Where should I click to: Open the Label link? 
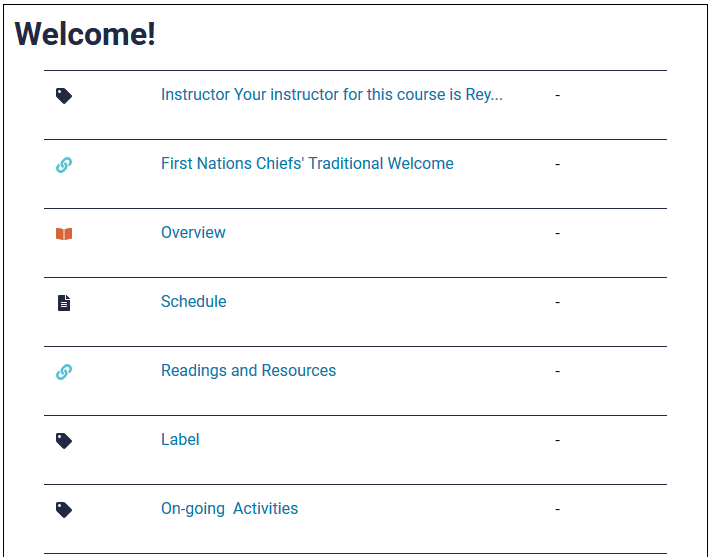click(x=180, y=439)
